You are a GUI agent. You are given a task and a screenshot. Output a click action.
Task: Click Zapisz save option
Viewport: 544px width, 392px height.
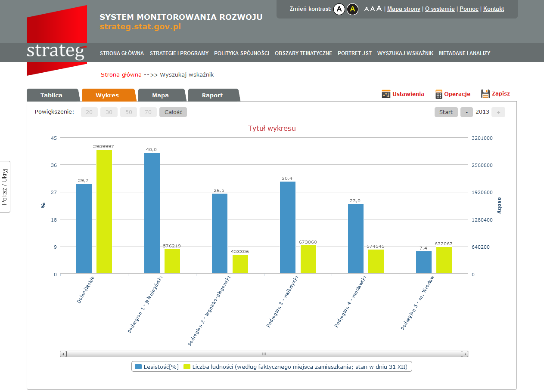click(x=495, y=94)
